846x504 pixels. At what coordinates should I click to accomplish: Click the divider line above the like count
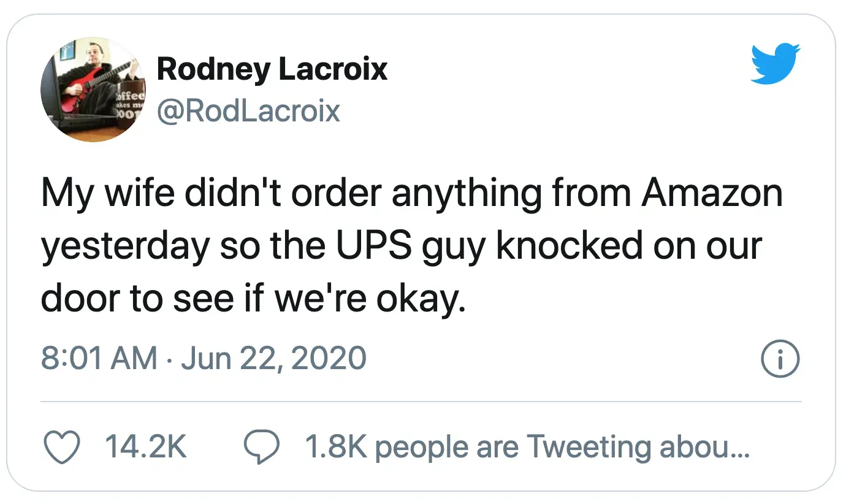[x=421, y=402]
